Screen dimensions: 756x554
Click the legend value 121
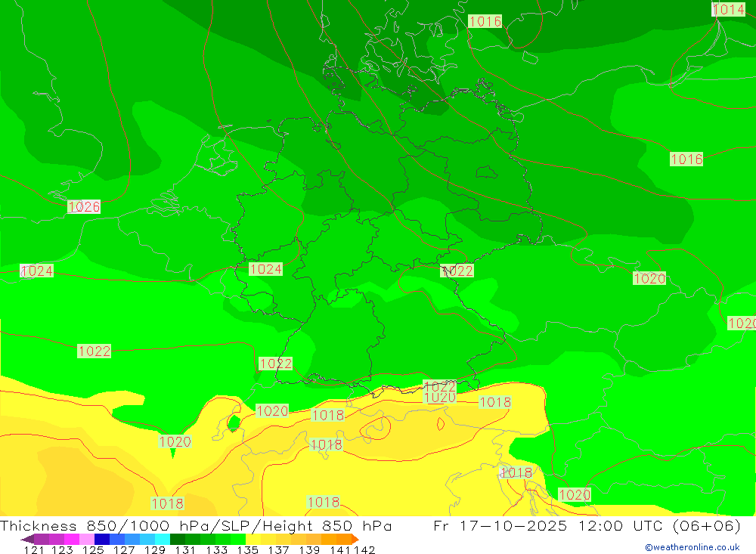tap(34, 549)
